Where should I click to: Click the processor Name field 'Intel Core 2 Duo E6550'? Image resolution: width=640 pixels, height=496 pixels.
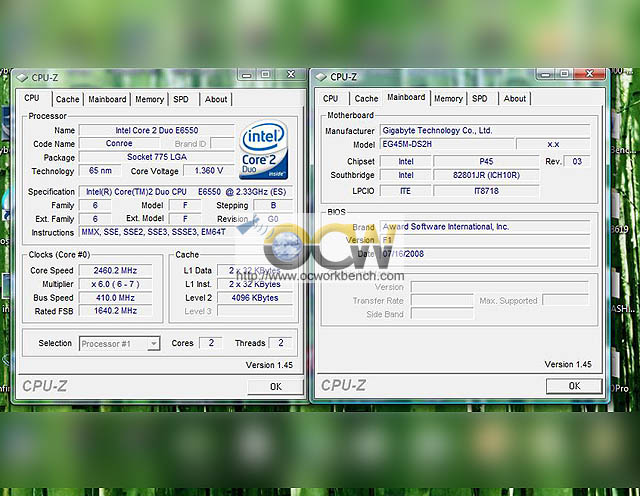(157, 130)
